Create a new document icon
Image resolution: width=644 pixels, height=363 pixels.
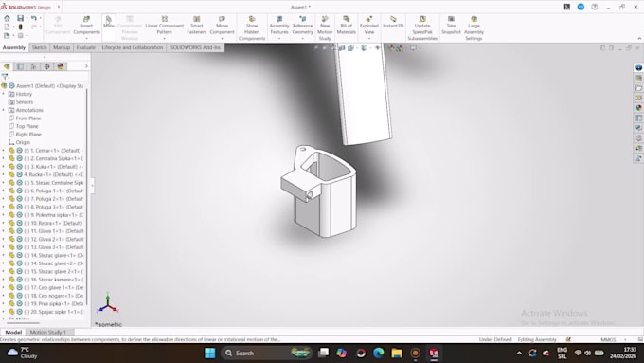click(x=7, y=27)
